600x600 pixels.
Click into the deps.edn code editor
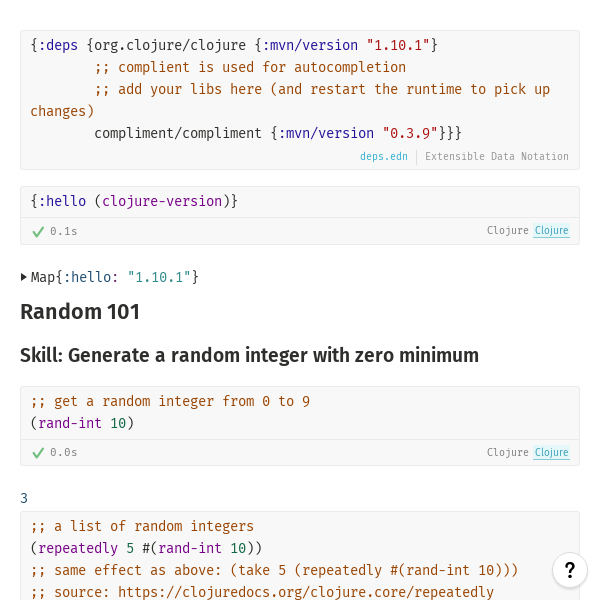[300, 90]
